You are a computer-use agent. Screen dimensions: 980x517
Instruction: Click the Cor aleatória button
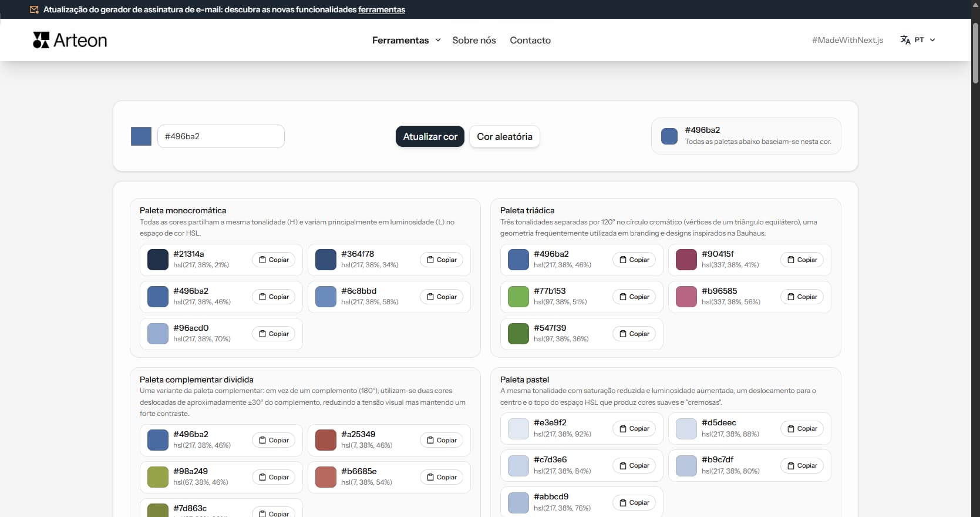coord(504,136)
